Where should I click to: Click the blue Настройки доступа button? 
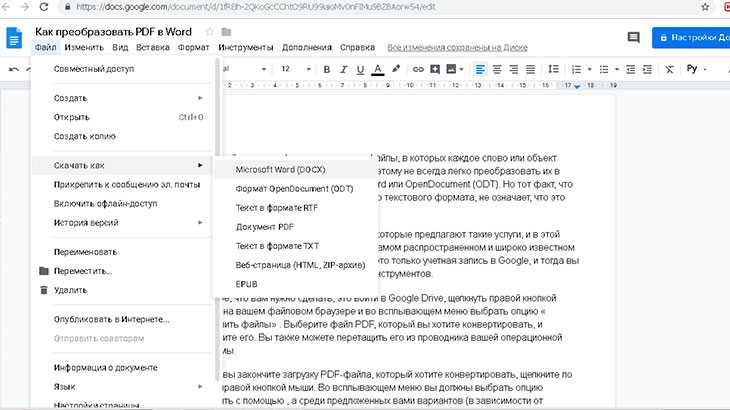tap(691, 38)
